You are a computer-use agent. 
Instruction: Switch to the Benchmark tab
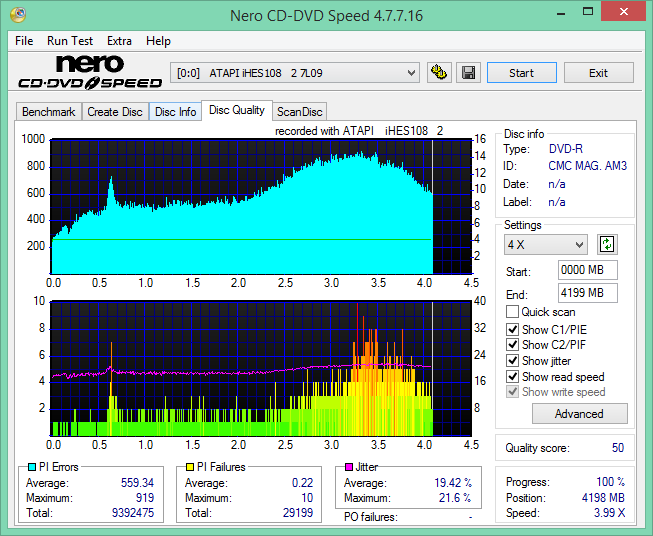[x=49, y=112]
